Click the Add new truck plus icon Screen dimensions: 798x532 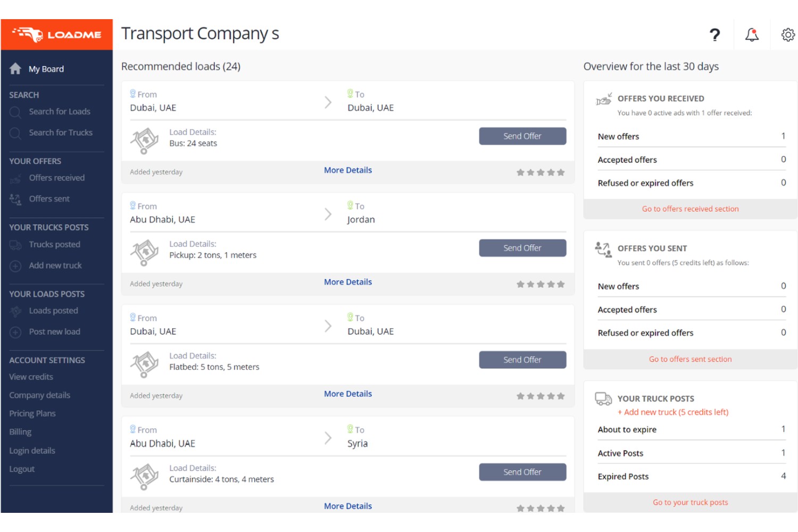pos(15,265)
